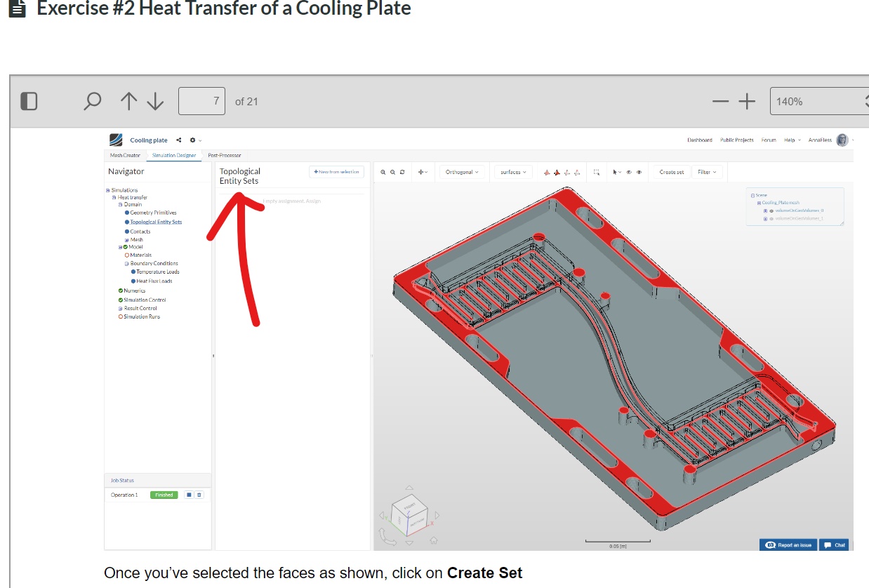Select Contacts in Navigator tree
This screenshot has height=588, width=869.
pyautogui.click(x=140, y=232)
